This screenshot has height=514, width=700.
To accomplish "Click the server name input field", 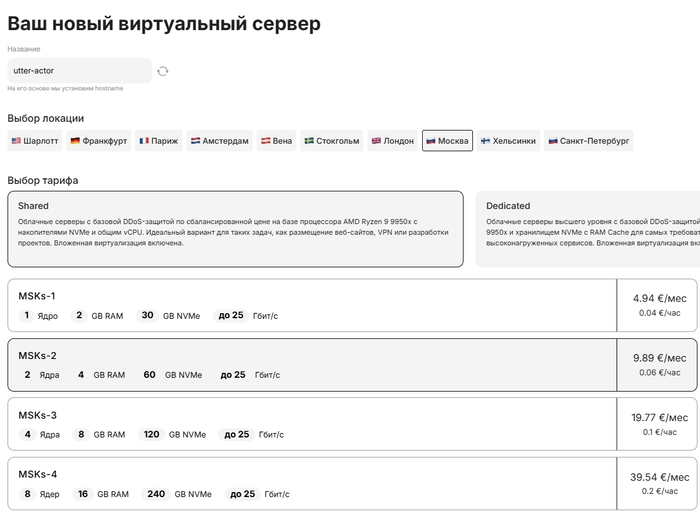I will pos(79,71).
